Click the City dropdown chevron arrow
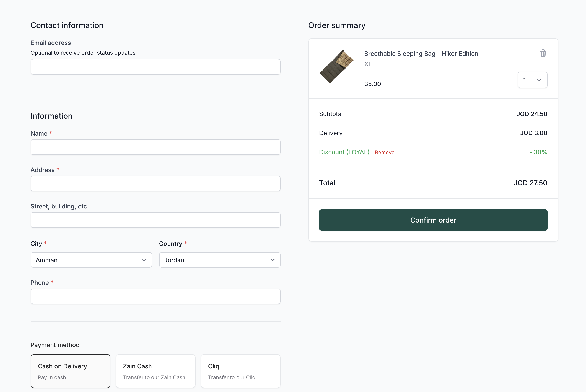The height and width of the screenshot is (392, 586). 144,260
